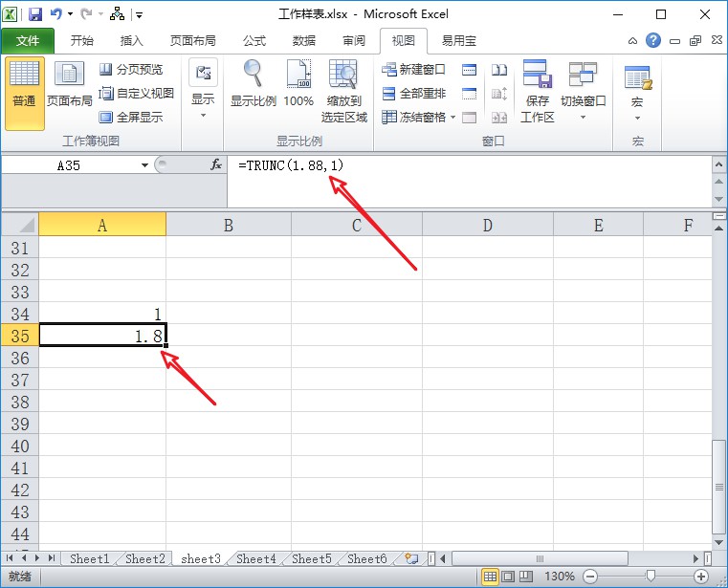The height and width of the screenshot is (588, 728).
Task: Click the Undo arrow icon
Action: point(56,14)
